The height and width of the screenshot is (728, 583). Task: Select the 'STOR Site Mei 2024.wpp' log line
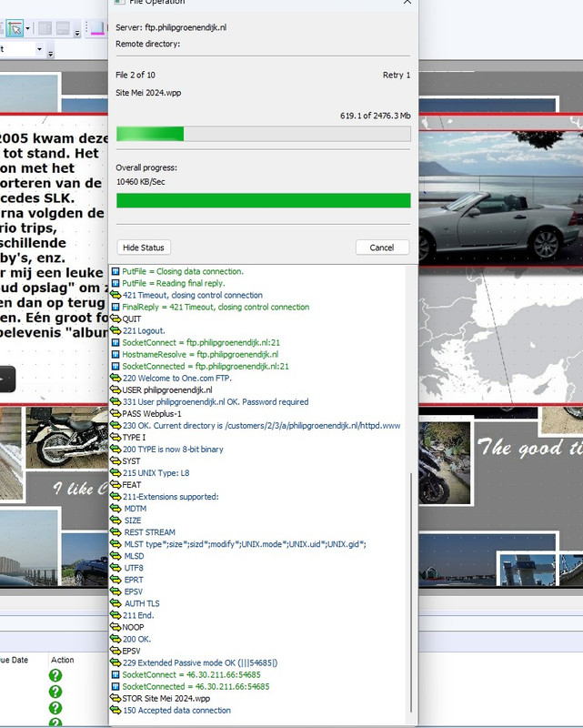[166, 698]
